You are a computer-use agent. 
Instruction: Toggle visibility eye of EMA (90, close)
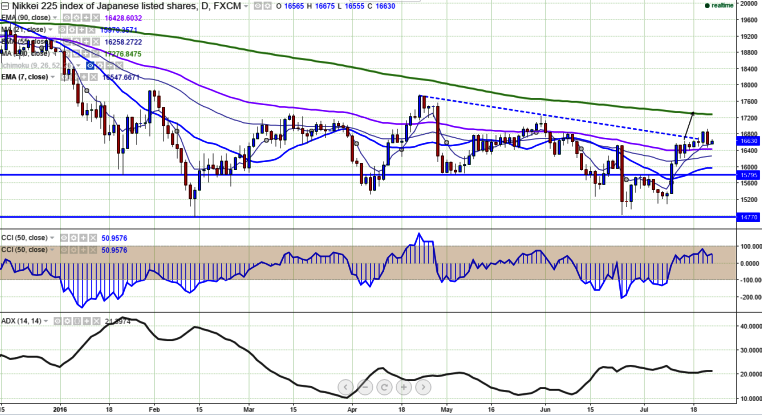click(67, 18)
